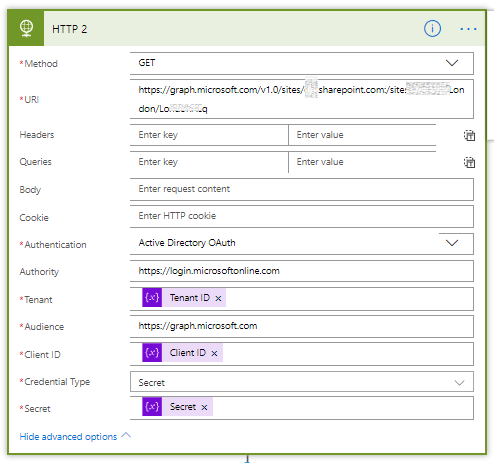
Task: Focus the Queries Enter value field
Action: pyautogui.click(x=362, y=162)
